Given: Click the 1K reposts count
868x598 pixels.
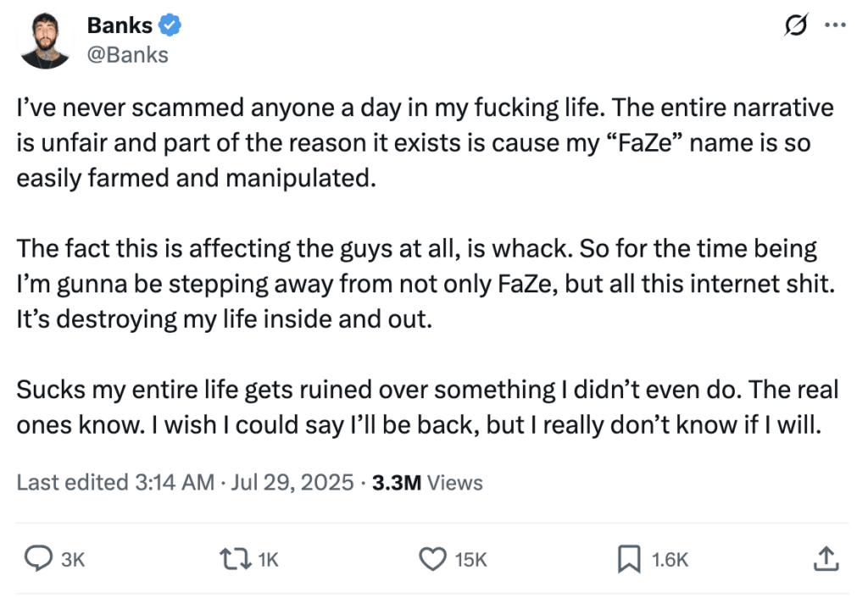Looking at the screenshot, I should tap(267, 559).
